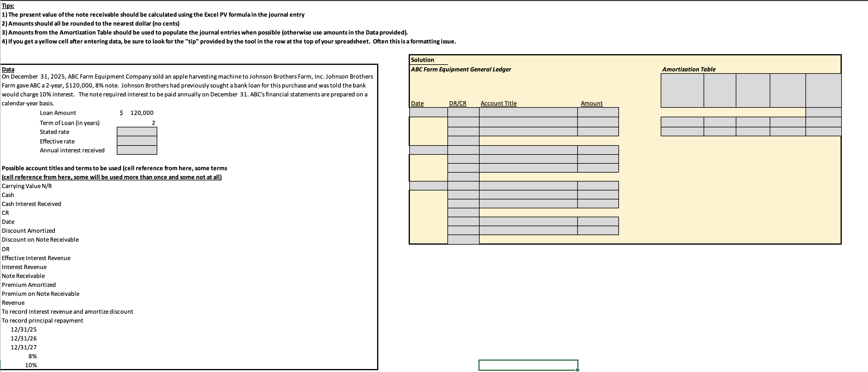Viewport: 868px width, 372px height.
Task: Click first Amount cell in ledger
Action: point(598,112)
